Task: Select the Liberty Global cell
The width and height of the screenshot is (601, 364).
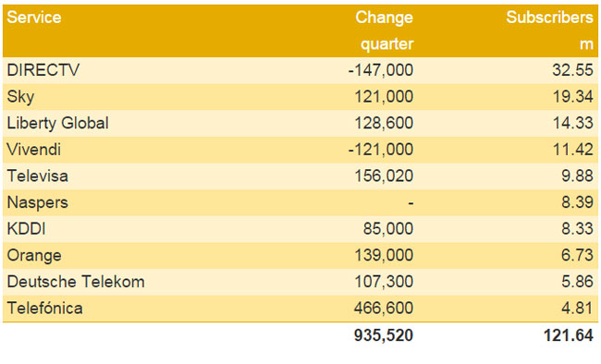Action: pos(58,123)
